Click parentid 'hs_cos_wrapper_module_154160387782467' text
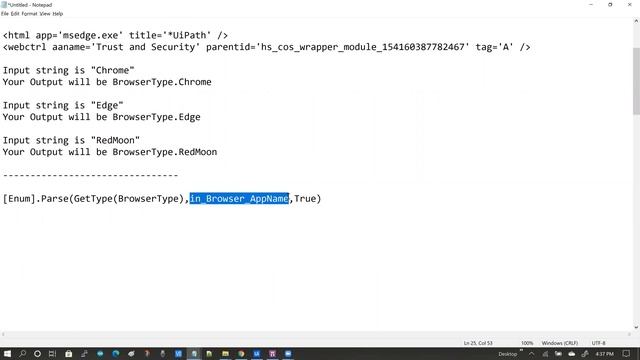 362,47
